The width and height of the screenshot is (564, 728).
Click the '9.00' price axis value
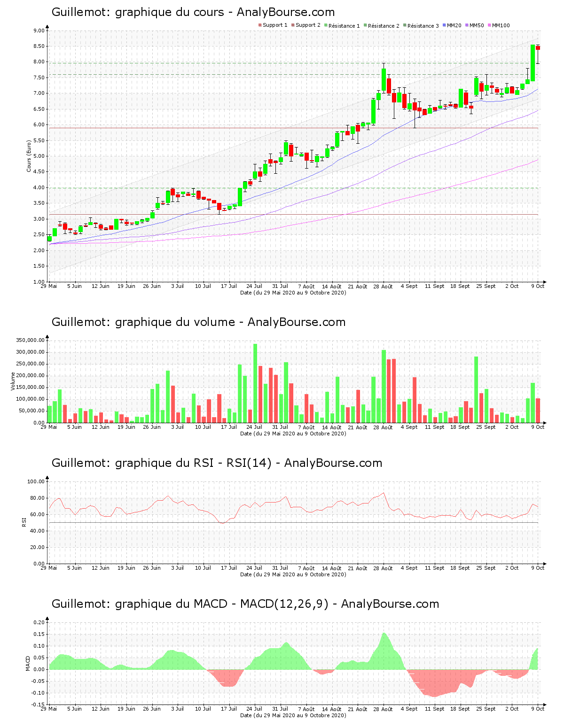[x=39, y=31]
